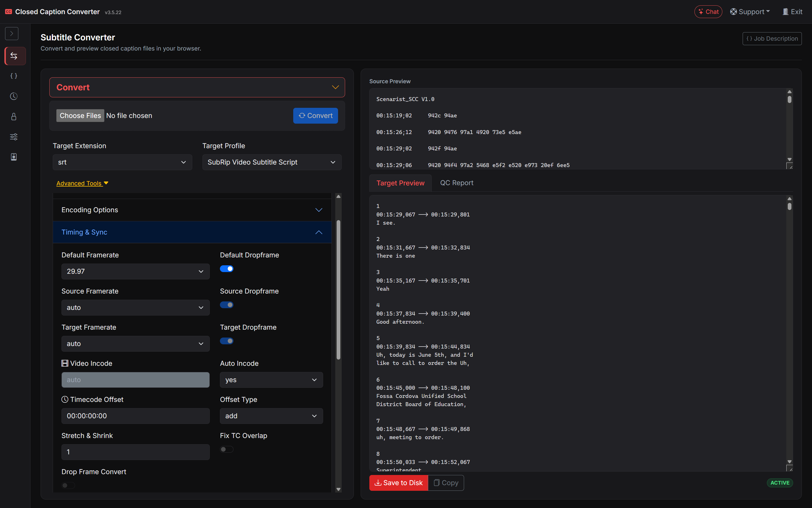Viewport: 812px width, 508px height.
Task: Open the Support menu
Action: 750,12
